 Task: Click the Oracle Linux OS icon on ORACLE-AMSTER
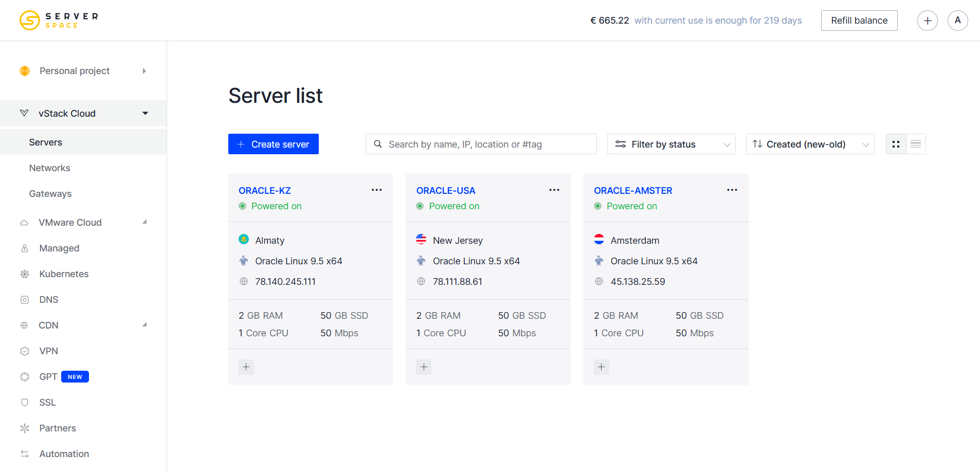599,261
